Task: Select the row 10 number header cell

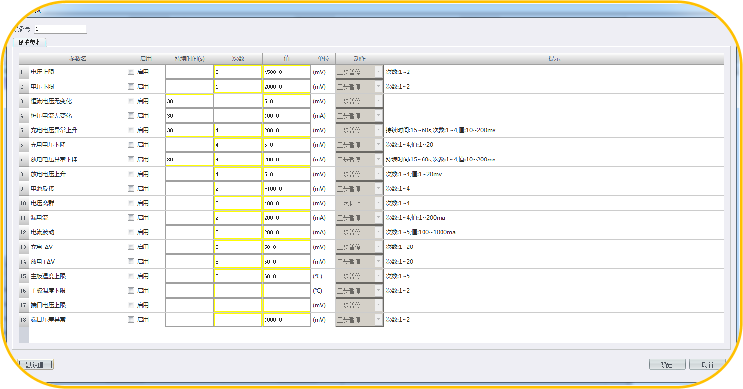Action: click(24, 203)
